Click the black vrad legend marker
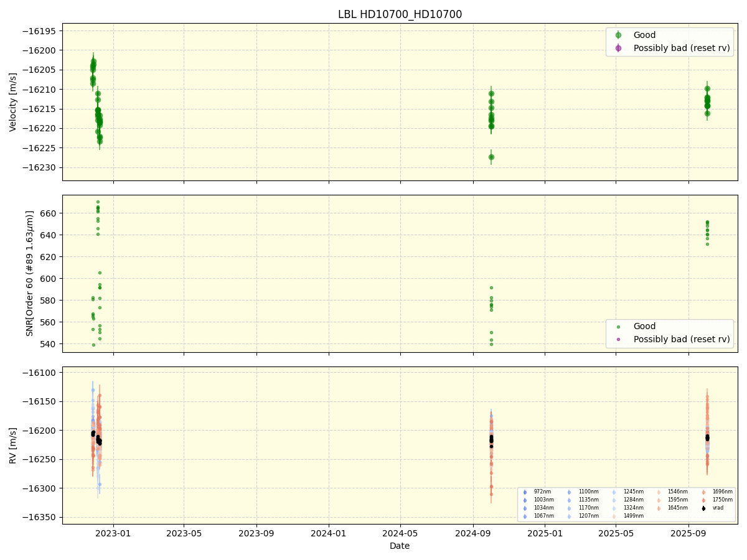This screenshot has width=747, height=560. tap(703, 508)
